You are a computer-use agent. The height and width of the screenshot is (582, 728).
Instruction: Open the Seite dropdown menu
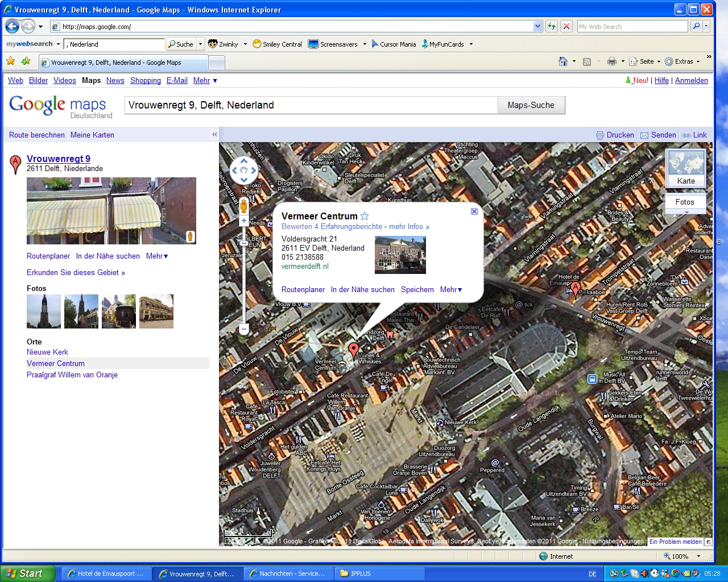tap(645, 61)
